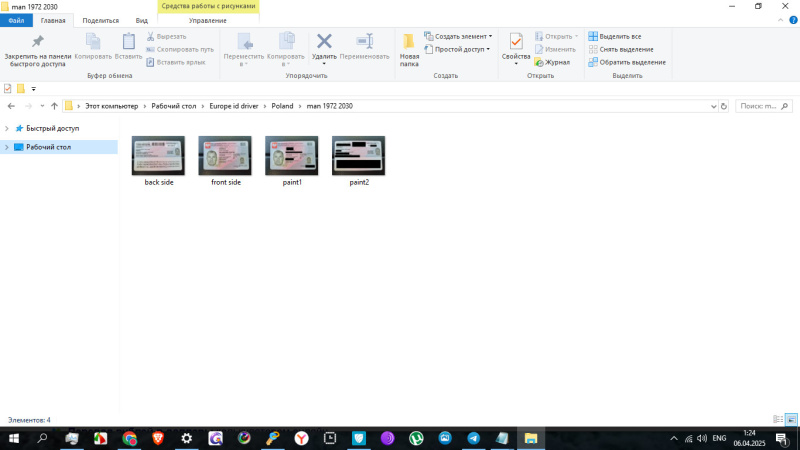
Task: Click the Delete (Удалить) icon in ribbon
Action: click(x=324, y=46)
